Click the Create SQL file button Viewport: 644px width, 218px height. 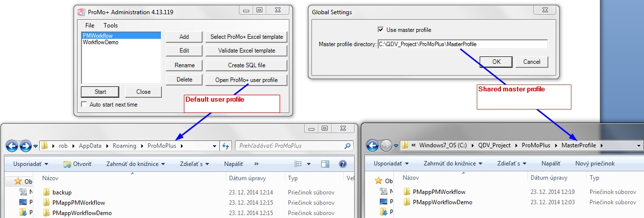click(246, 65)
